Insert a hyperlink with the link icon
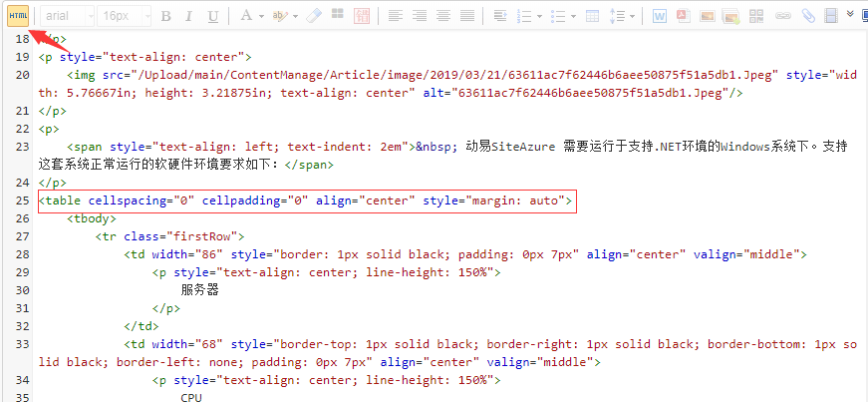The image size is (868, 402). [x=782, y=16]
